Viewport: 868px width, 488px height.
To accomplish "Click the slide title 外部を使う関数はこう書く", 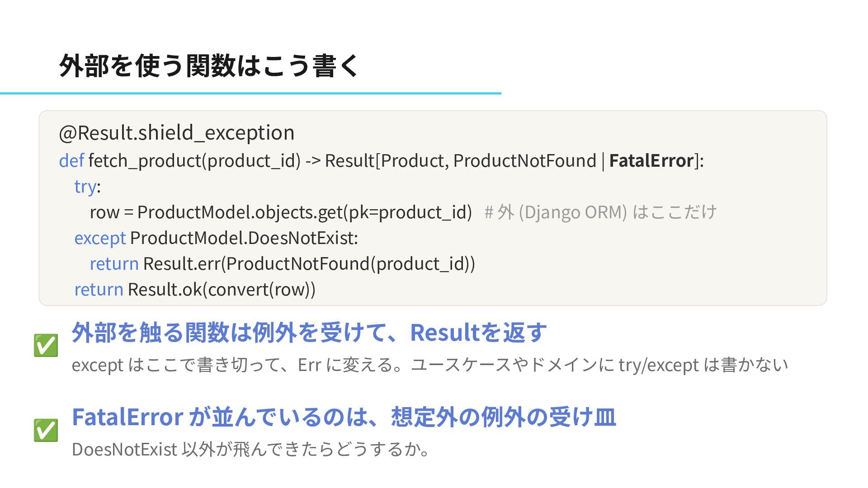I will tap(209, 66).
